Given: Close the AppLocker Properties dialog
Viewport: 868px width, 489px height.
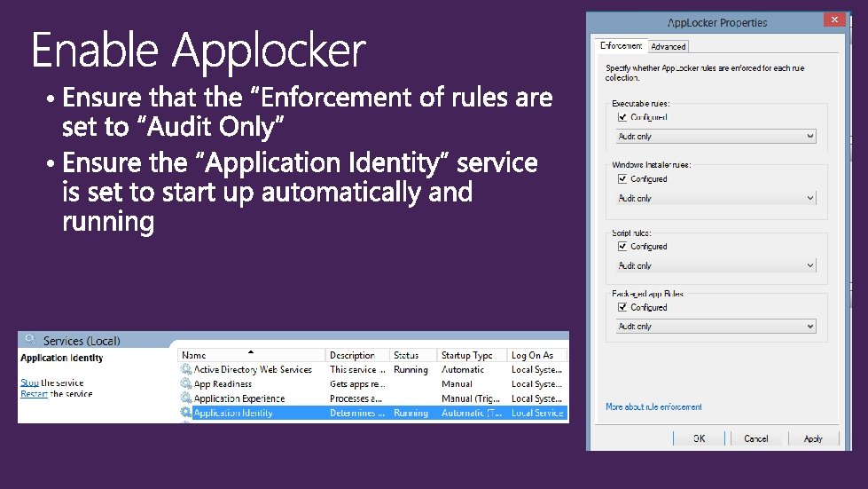Looking at the screenshot, I should pyautogui.click(x=834, y=20).
